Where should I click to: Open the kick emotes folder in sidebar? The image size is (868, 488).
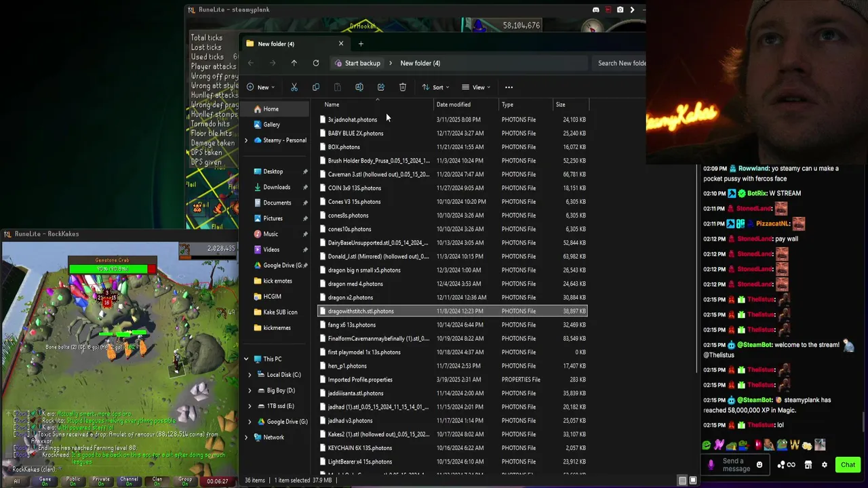tap(276, 281)
